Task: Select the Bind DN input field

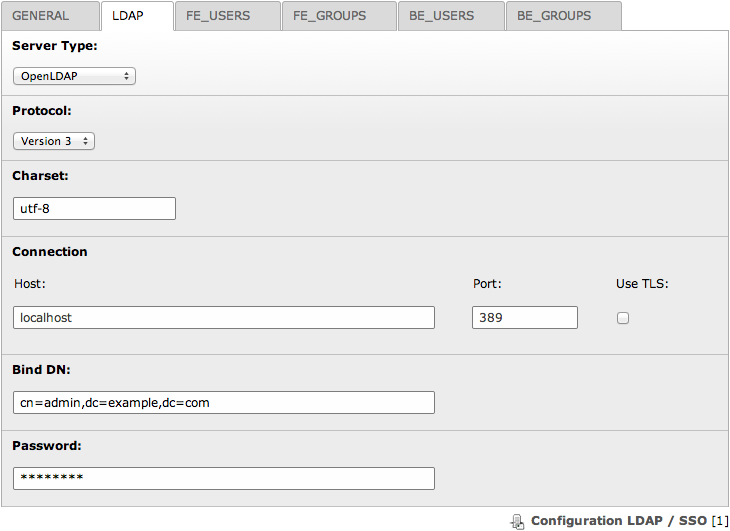Action: point(224,402)
